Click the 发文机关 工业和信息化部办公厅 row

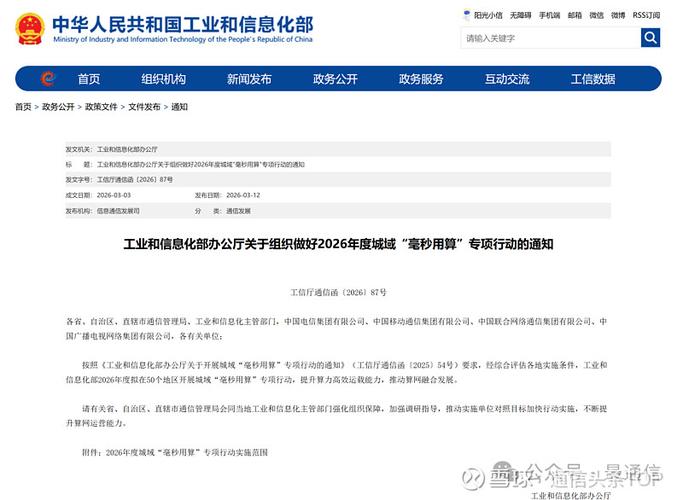pos(338,149)
